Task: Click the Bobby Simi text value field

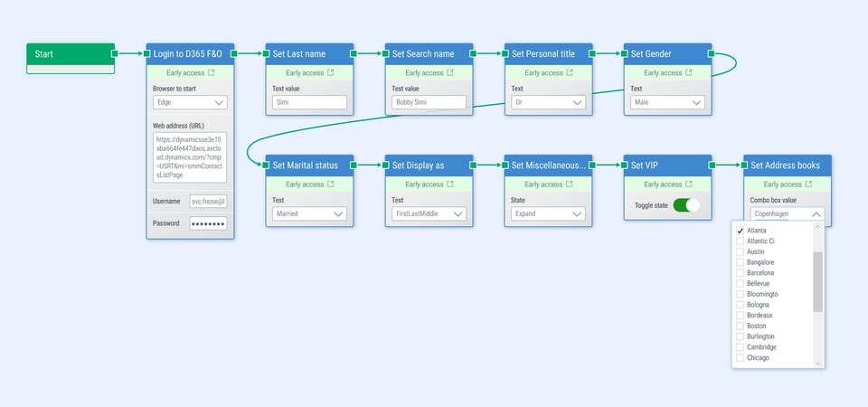Action: click(429, 102)
